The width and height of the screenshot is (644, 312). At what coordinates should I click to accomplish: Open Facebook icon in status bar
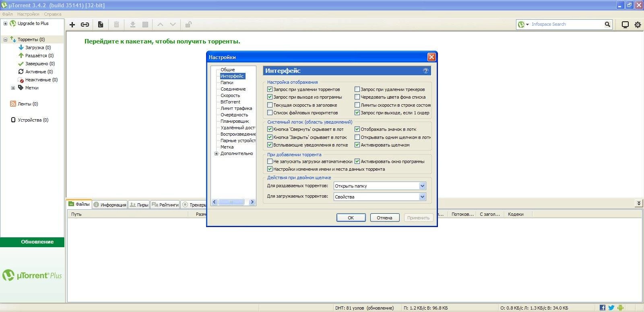click(603, 308)
